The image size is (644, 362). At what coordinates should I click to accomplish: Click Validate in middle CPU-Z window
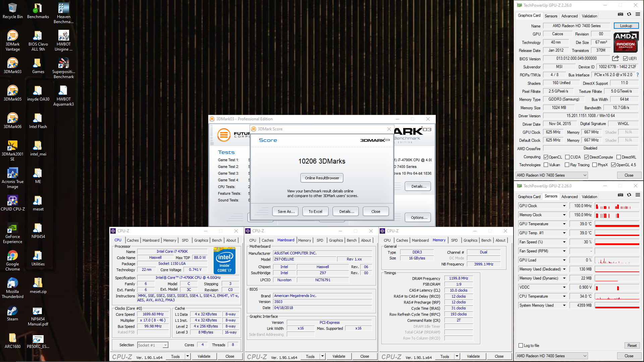coord(338,356)
